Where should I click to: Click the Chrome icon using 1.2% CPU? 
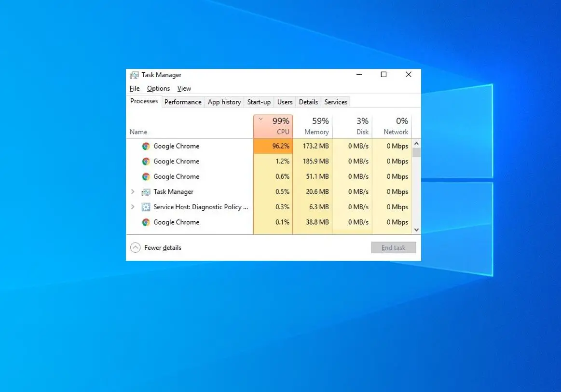146,162
